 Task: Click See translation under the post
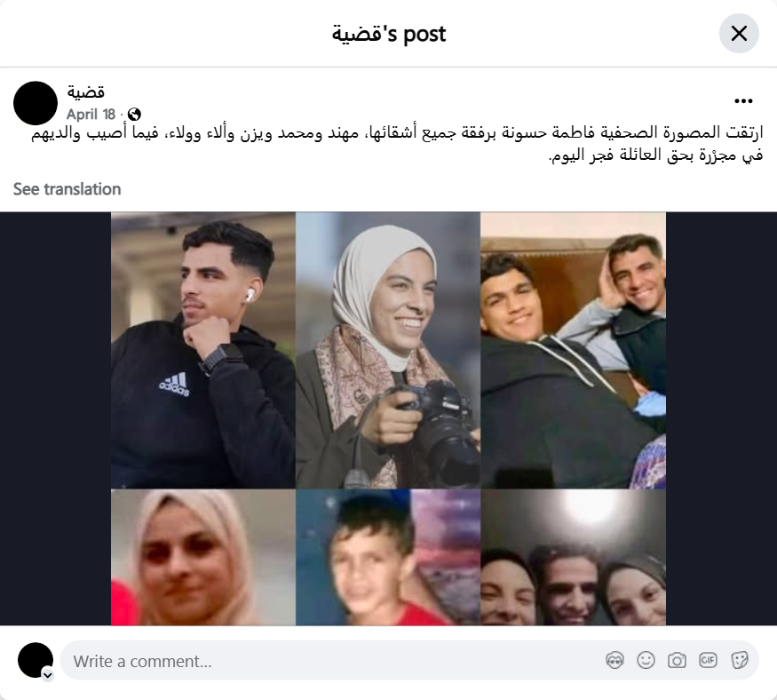point(67,189)
